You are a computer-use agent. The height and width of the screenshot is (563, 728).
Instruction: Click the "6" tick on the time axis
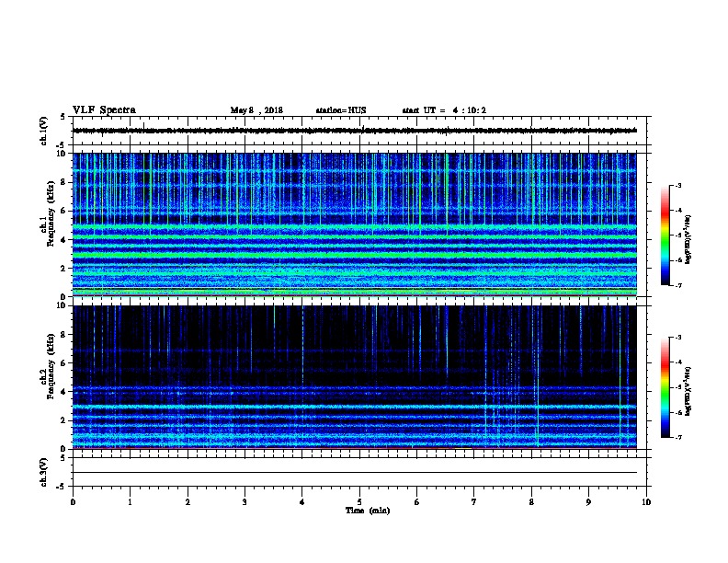click(x=417, y=502)
